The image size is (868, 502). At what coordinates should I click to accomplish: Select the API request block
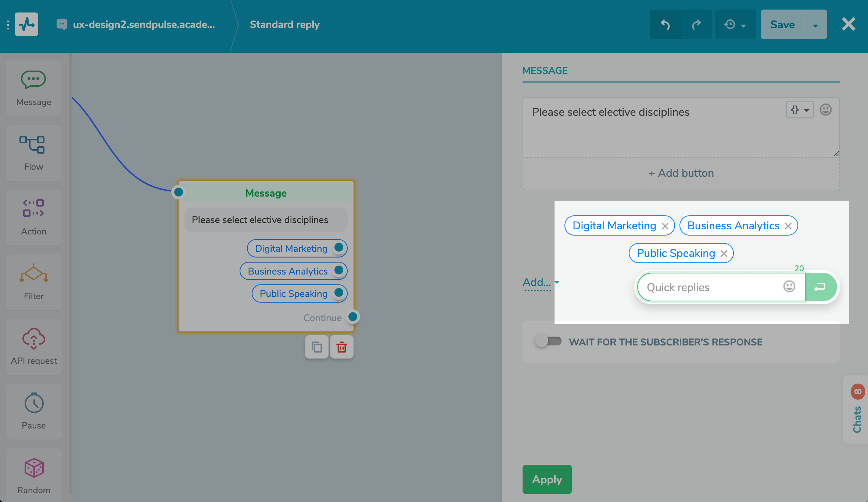coord(33,347)
